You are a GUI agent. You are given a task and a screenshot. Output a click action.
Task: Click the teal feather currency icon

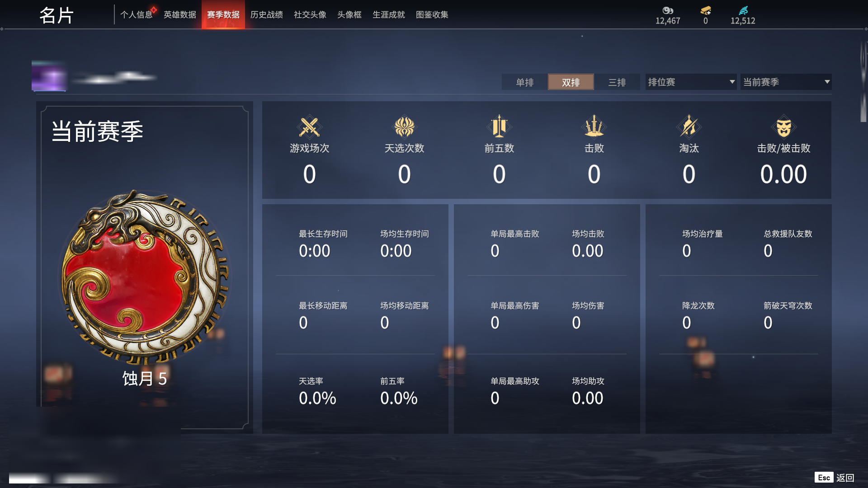pos(743,10)
